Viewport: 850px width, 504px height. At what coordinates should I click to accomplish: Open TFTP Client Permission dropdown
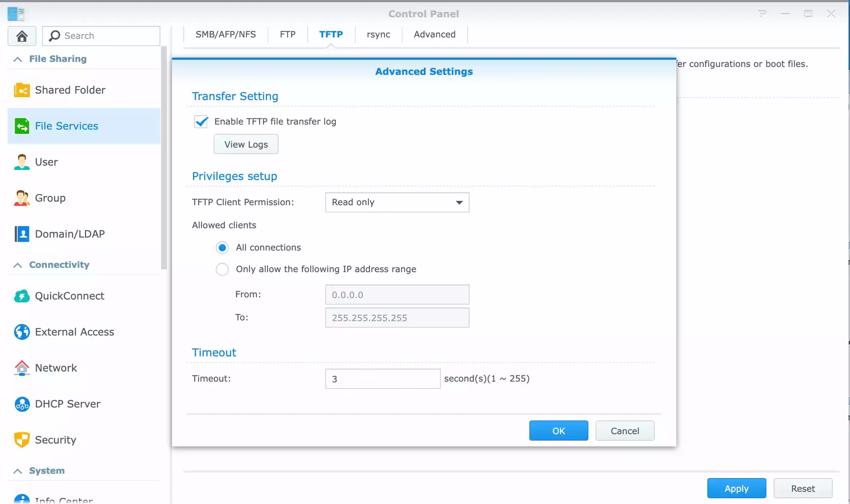pos(397,202)
